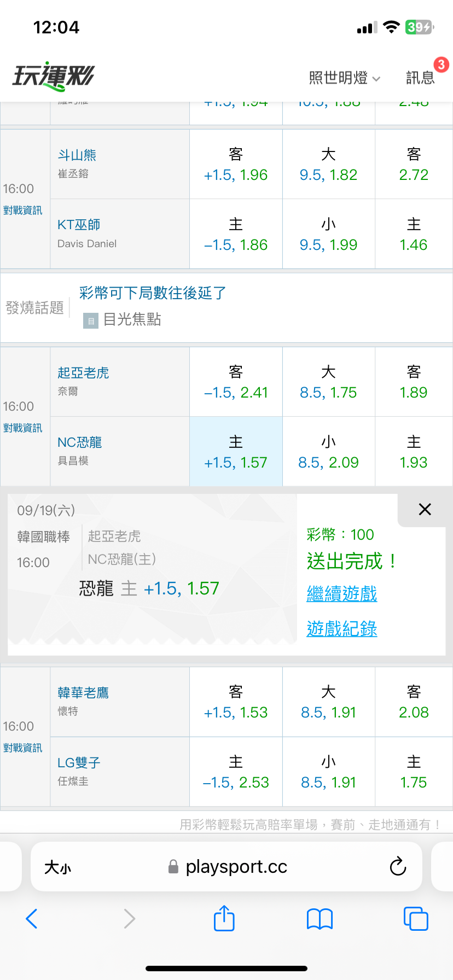The height and width of the screenshot is (980, 453).
Task: Open Safari bookmarks
Action: click(x=320, y=919)
